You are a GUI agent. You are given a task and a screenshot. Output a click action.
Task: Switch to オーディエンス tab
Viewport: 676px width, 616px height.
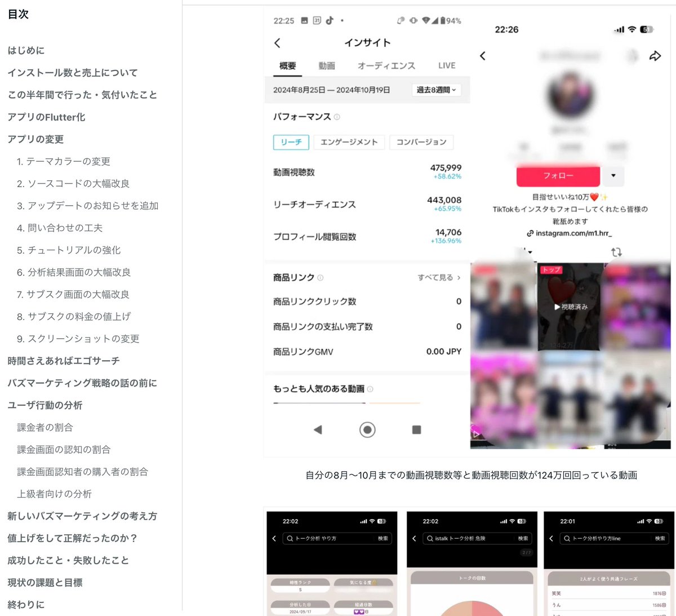(x=386, y=66)
